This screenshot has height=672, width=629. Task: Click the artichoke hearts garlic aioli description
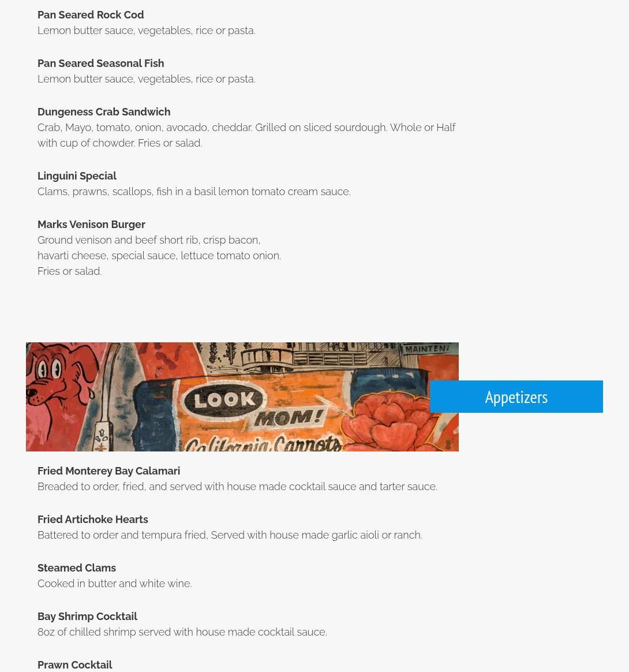pyautogui.click(x=230, y=535)
